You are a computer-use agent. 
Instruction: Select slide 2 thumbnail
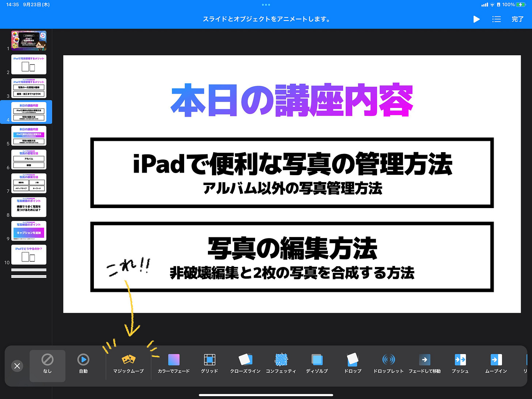(x=29, y=64)
